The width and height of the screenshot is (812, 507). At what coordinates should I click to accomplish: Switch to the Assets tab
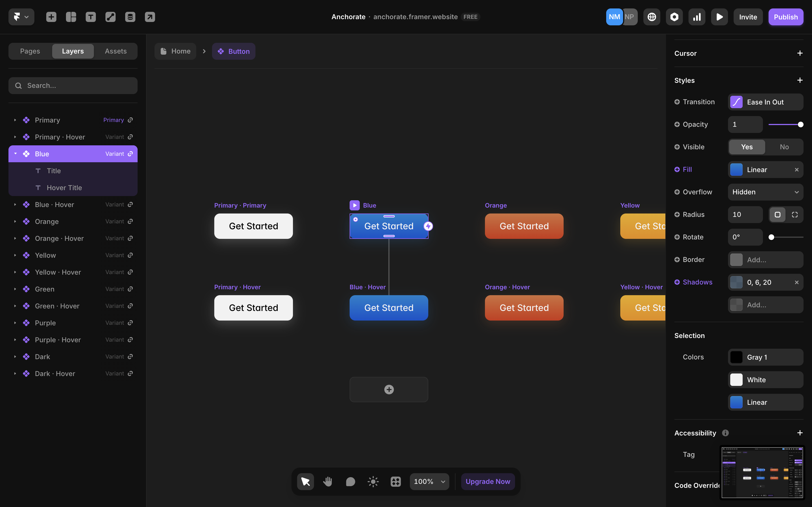tap(116, 51)
